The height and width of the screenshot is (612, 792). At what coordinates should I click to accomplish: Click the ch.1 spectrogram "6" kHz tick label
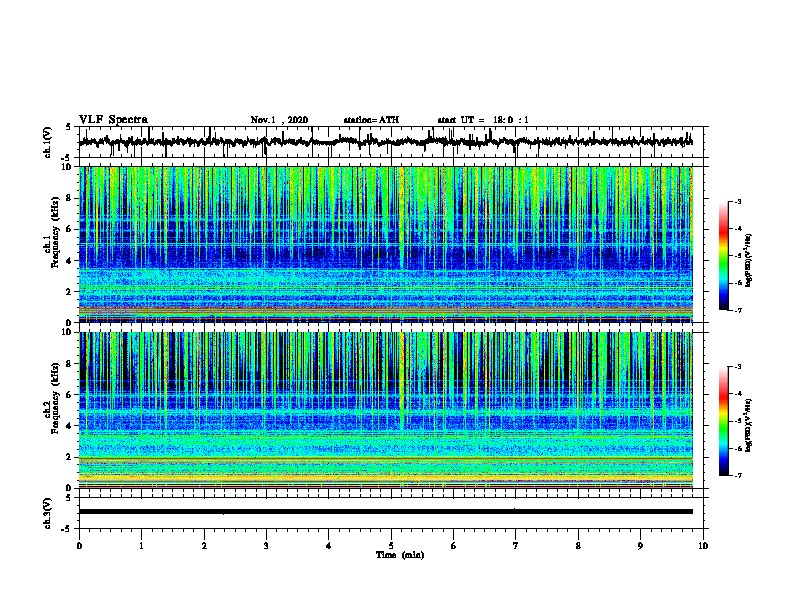tap(69, 229)
